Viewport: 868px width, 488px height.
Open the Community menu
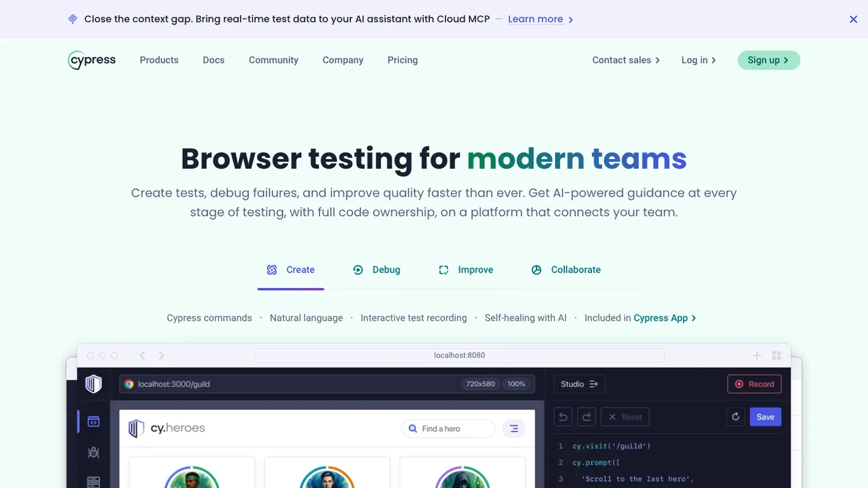[273, 60]
